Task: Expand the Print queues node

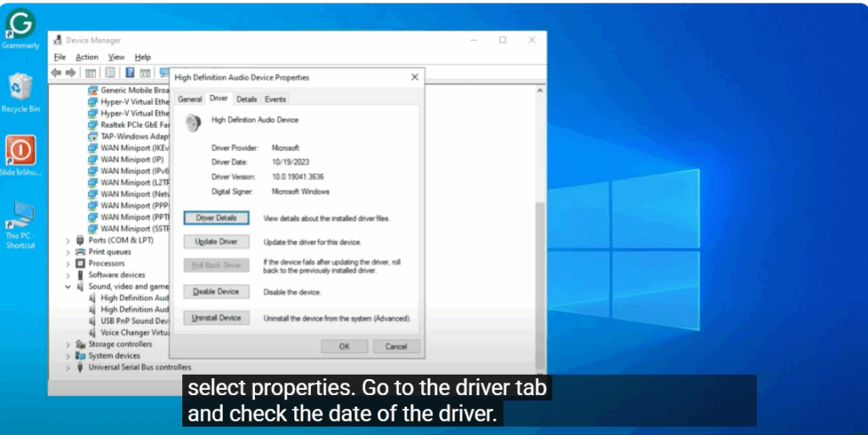Action: click(x=68, y=253)
